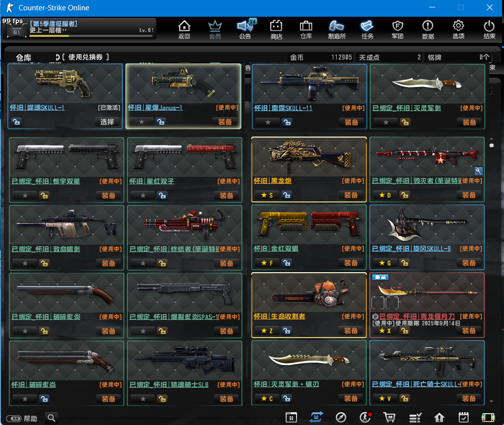Equip the 黑龙炮 with 装备
The height and width of the screenshot is (425, 504).
tap(351, 195)
